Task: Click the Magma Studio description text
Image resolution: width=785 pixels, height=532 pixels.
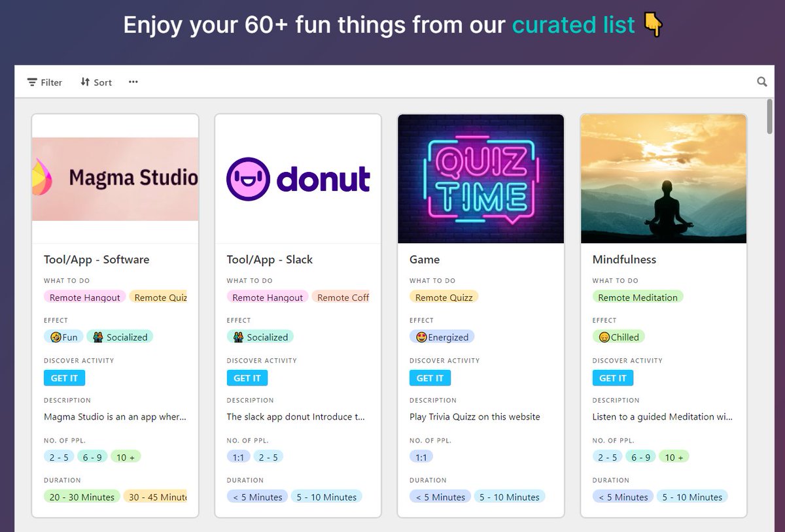Action: coord(115,416)
